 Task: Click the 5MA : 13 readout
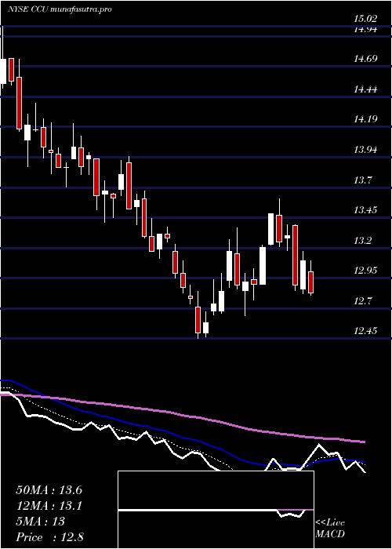coord(41,522)
